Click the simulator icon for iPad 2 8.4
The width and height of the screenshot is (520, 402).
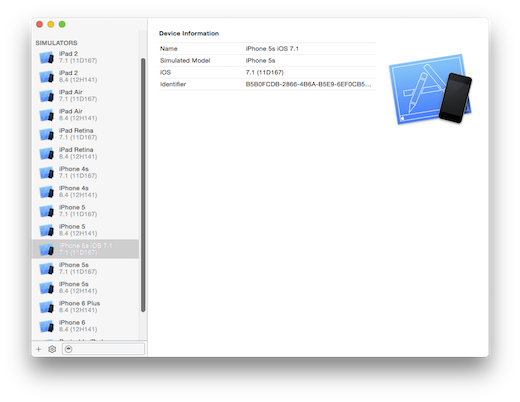pyautogui.click(x=47, y=77)
